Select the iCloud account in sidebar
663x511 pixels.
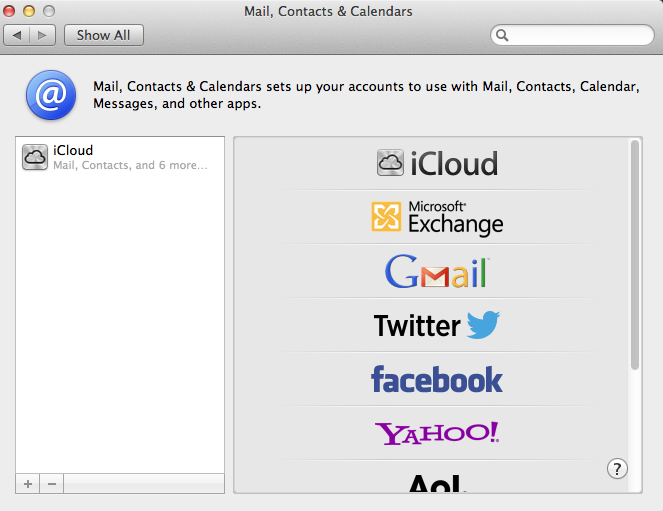click(x=120, y=157)
